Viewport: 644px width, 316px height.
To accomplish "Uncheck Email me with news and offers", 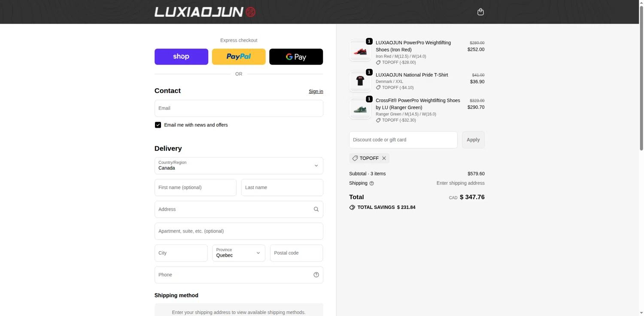I will pos(158,125).
